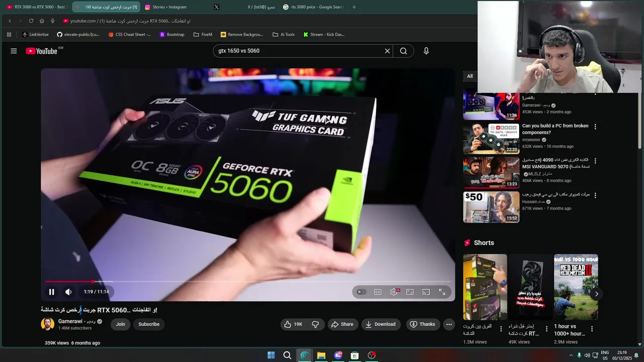Run the search with the magnifier button
This screenshot has height=362, width=644.
coord(404,51)
